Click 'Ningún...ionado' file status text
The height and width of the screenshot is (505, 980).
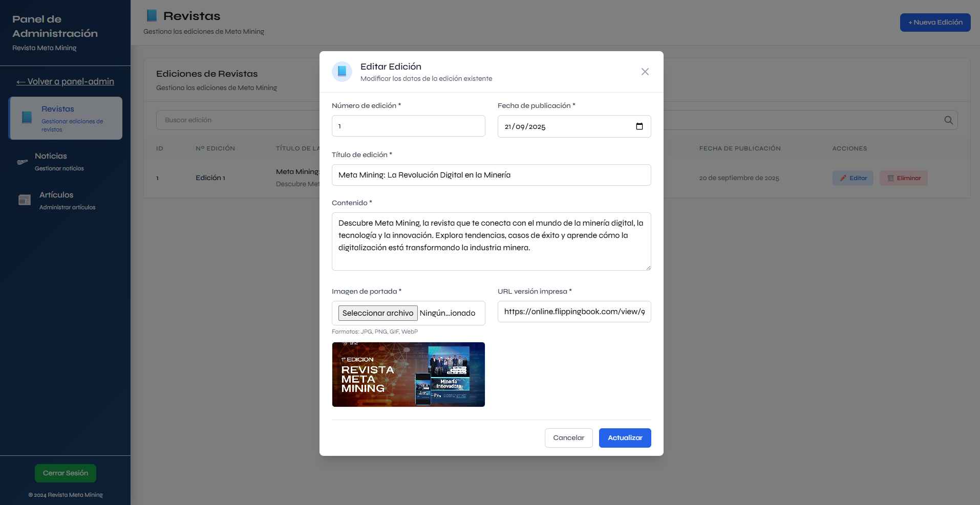coord(448,313)
